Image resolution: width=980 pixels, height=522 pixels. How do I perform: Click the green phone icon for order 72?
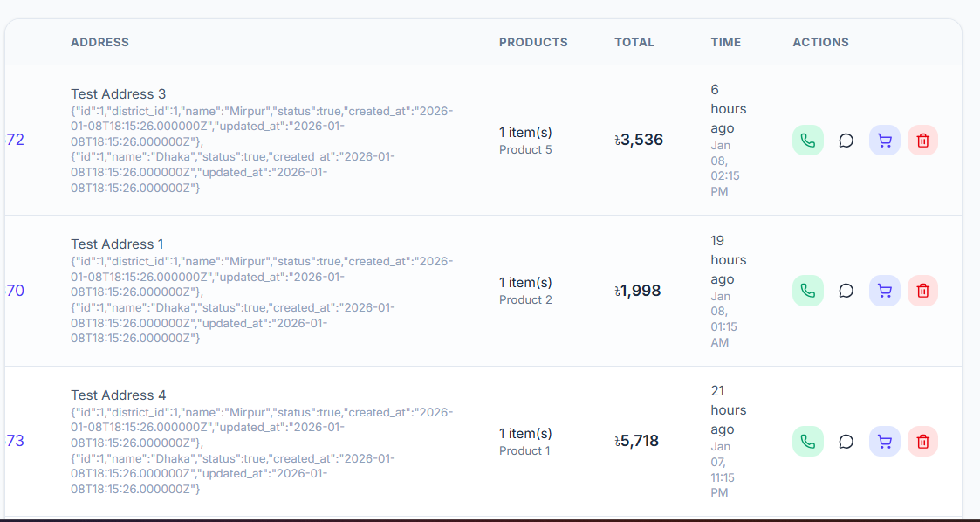click(807, 141)
